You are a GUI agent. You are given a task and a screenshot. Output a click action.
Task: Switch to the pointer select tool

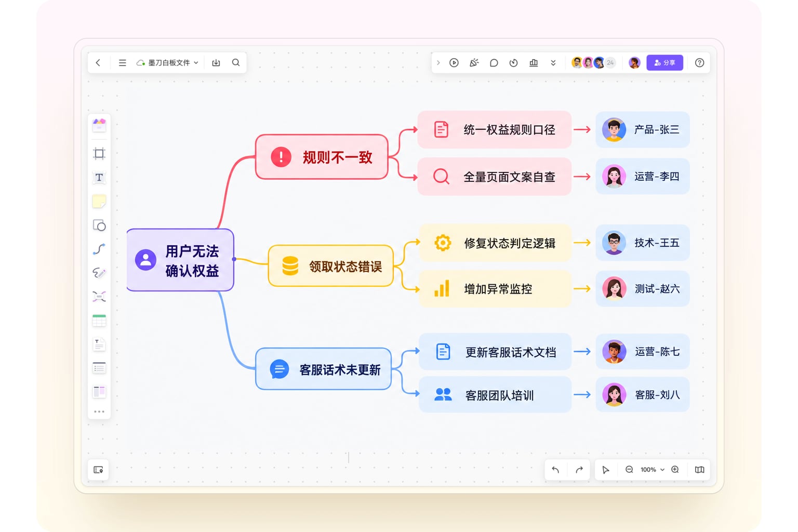606,470
